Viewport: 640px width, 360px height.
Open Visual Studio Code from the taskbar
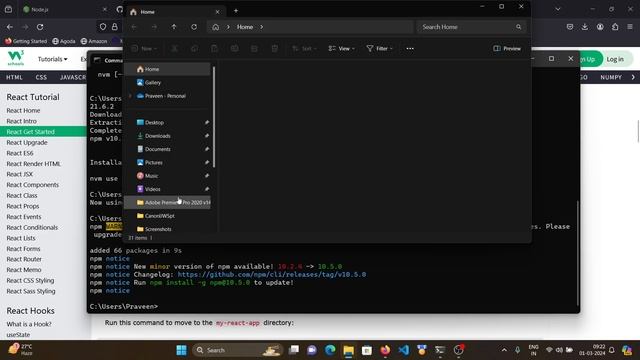coord(403,350)
